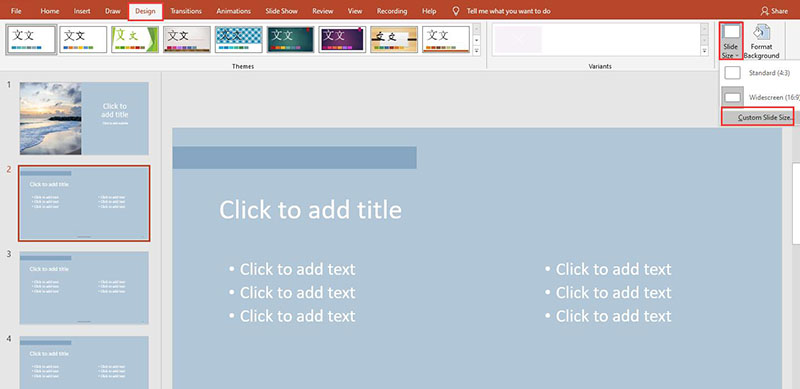800x389 pixels.
Task: Choose Widescreen (16:9) slide size
Action: pyautogui.click(x=760, y=97)
